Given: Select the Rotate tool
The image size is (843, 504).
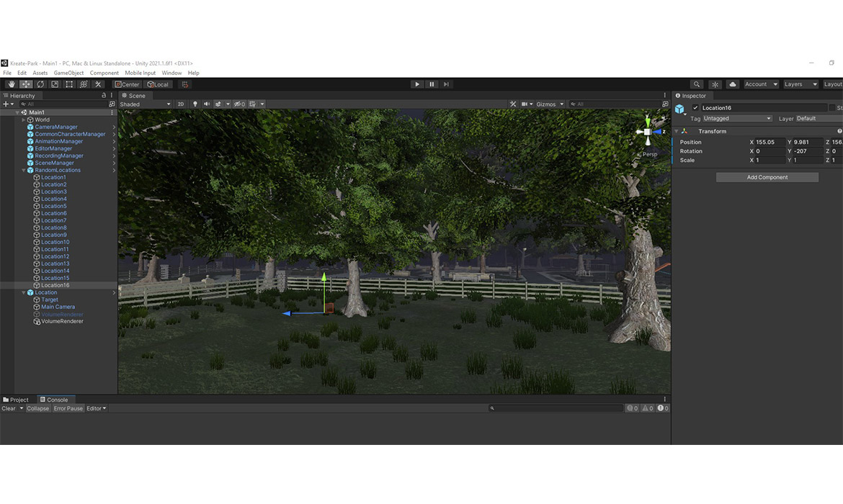Looking at the screenshot, I should [x=40, y=84].
